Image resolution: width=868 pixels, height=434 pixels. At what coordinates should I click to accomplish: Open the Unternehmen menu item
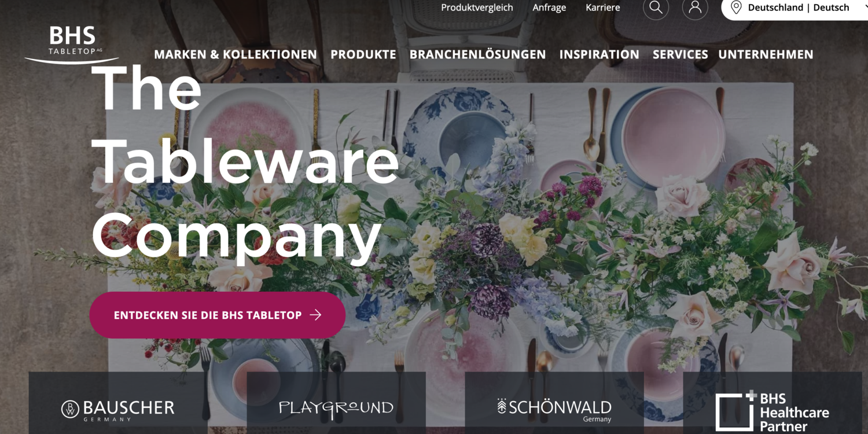pos(766,54)
